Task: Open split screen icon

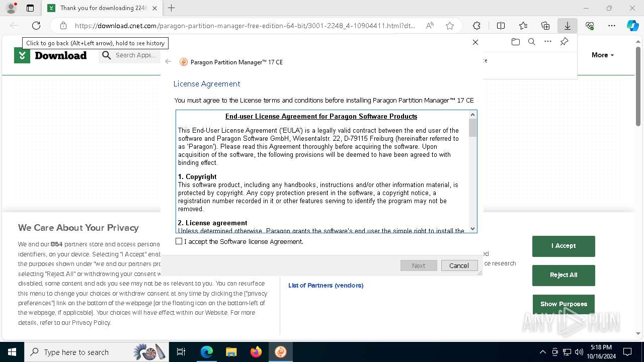Action: tap(501, 26)
